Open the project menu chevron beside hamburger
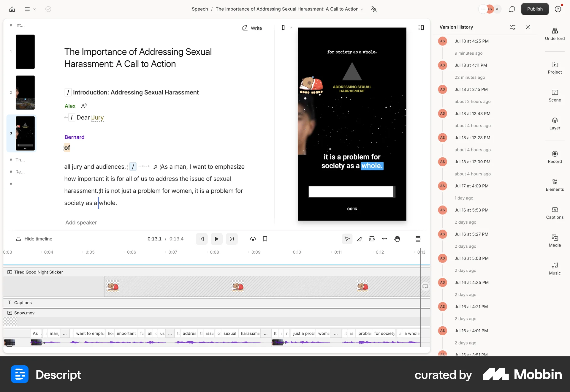The width and height of the screenshot is (570, 392). (x=35, y=9)
